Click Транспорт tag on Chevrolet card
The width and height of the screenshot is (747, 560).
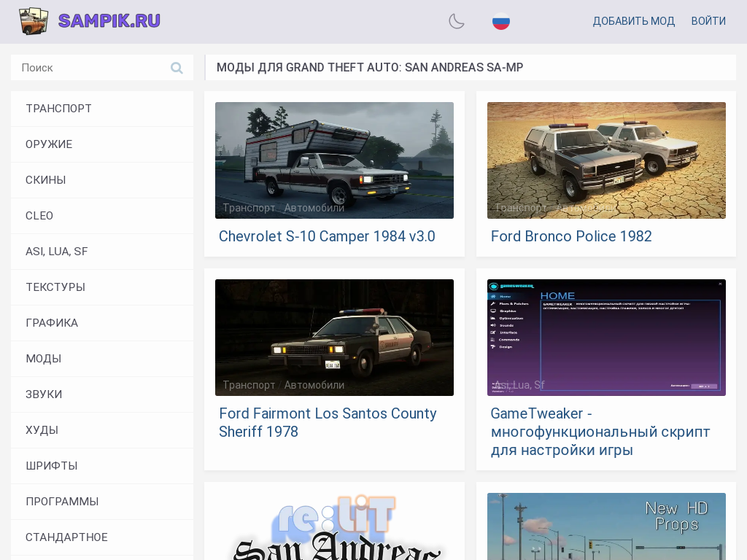[x=249, y=208]
